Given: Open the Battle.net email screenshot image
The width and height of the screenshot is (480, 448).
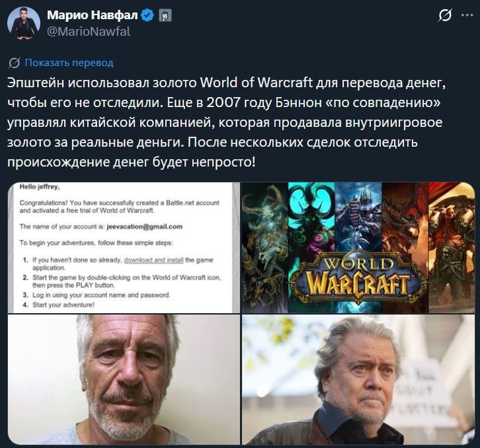Looking at the screenshot, I should coord(123,248).
